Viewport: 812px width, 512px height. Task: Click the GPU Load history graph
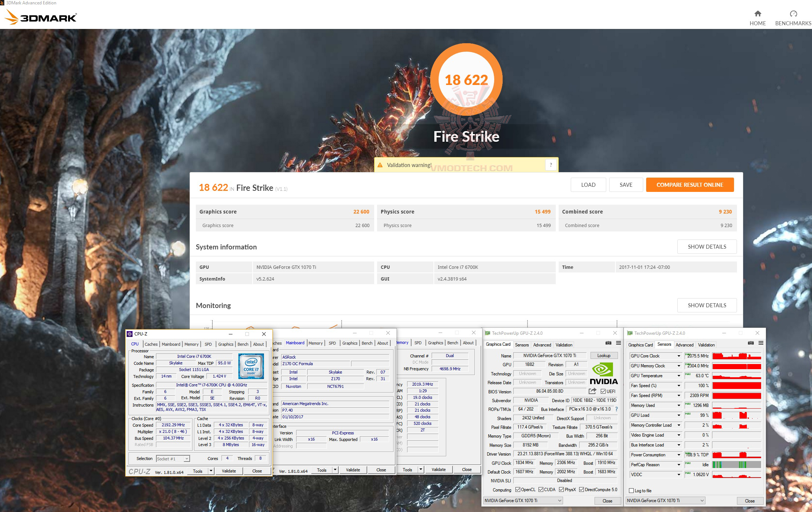pyautogui.click(x=736, y=415)
